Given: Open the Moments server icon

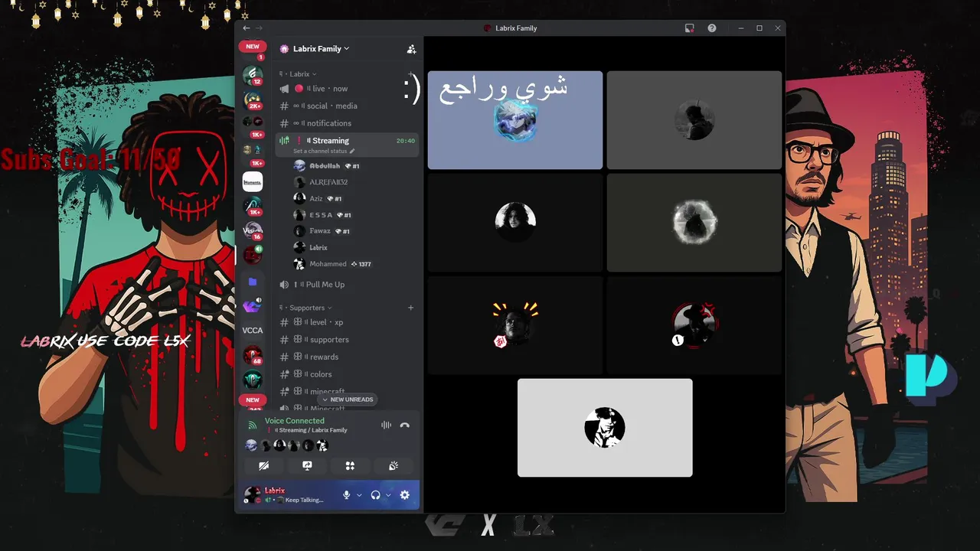Looking at the screenshot, I should (x=253, y=181).
